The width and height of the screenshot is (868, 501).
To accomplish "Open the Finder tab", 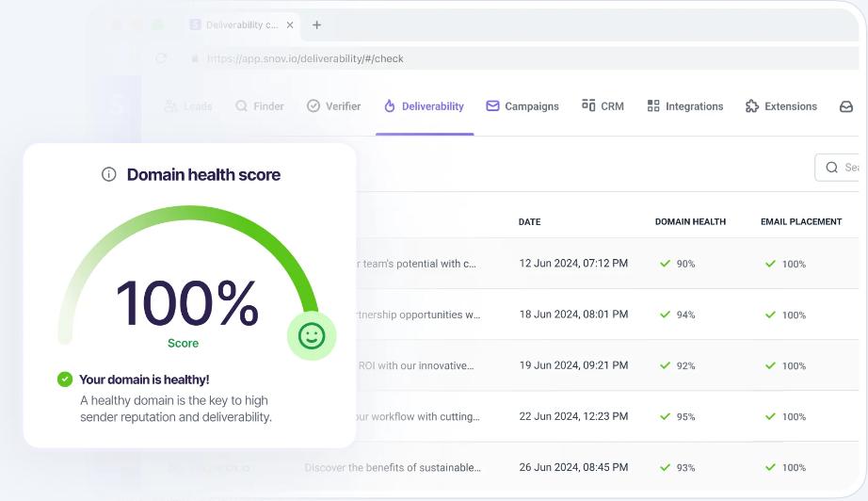I will [x=259, y=106].
